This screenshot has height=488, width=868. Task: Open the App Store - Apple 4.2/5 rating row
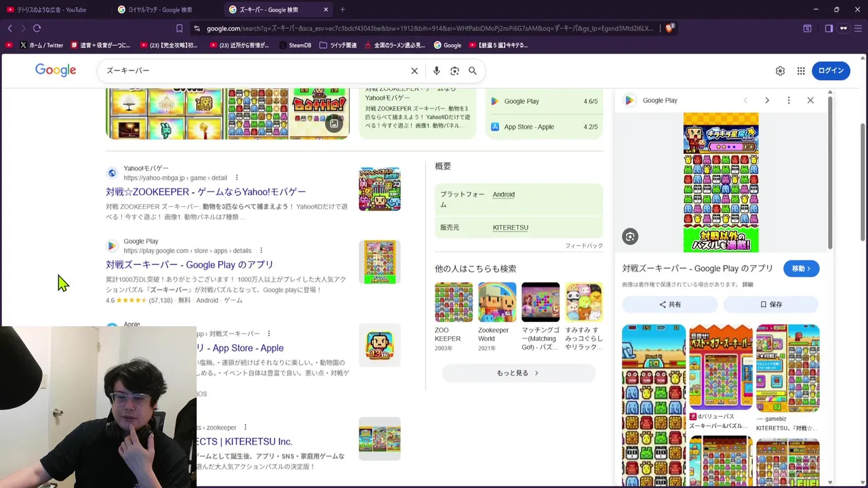point(545,127)
